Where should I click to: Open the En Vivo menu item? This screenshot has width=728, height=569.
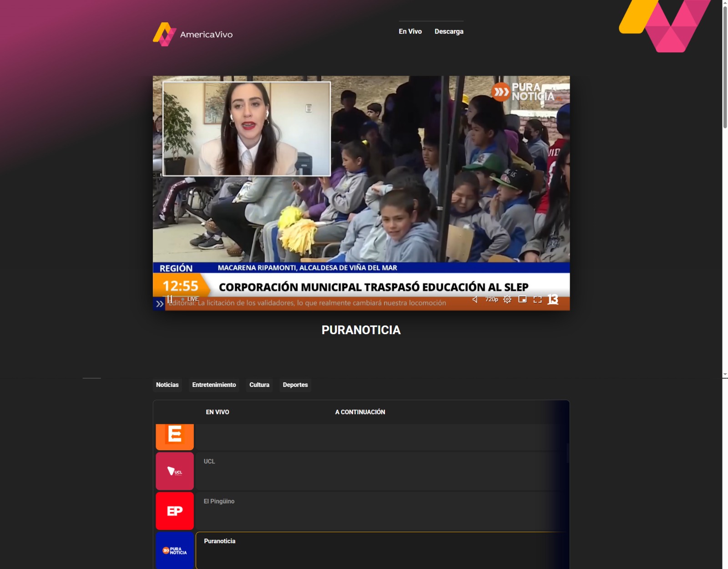[x=410, y=31]
